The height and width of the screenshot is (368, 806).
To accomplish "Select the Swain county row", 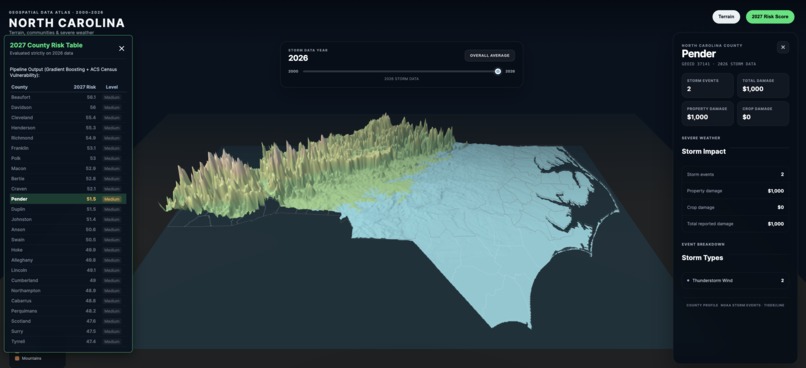I will pyautogui.click(x=68, y=240).
